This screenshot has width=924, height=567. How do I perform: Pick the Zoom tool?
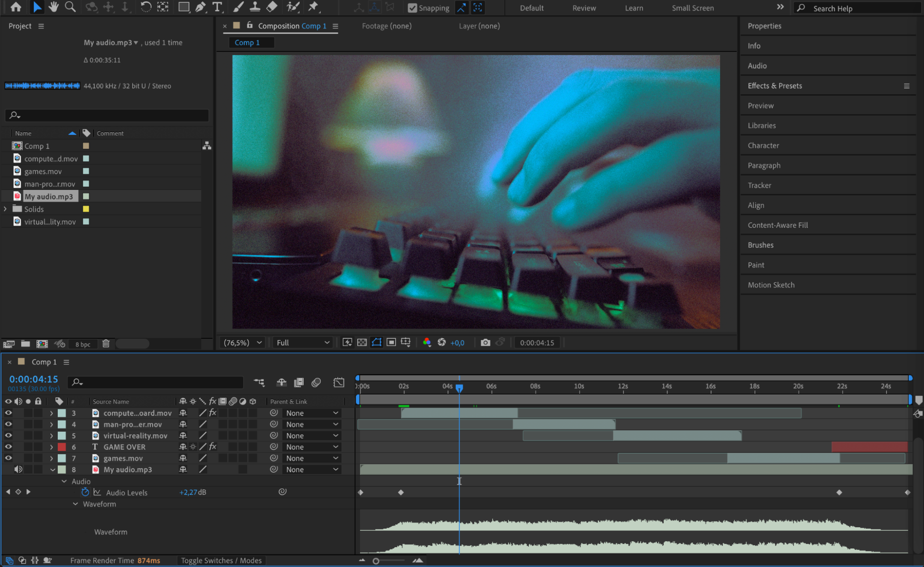[x=70, y=7]
